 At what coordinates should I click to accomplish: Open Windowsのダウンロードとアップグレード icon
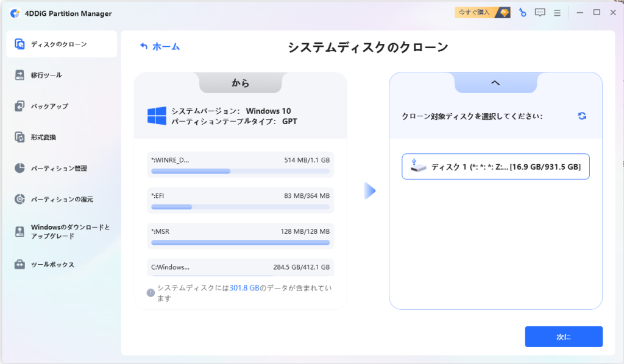click(19, 232)
